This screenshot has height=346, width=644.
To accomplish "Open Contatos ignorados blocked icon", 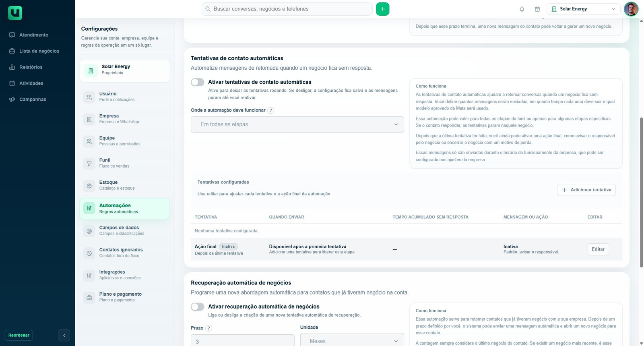I will click(x=89, y=253).
